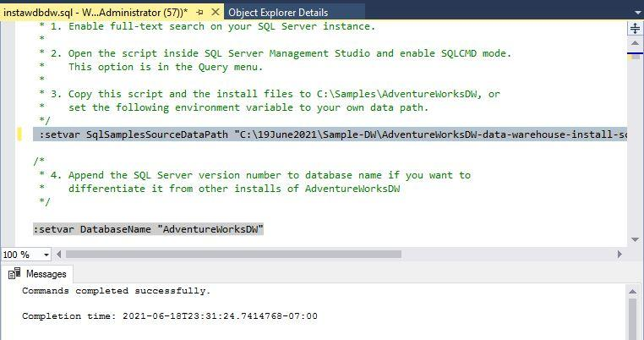Click 'set the following environment variable' comment line

tap(248, 107)
